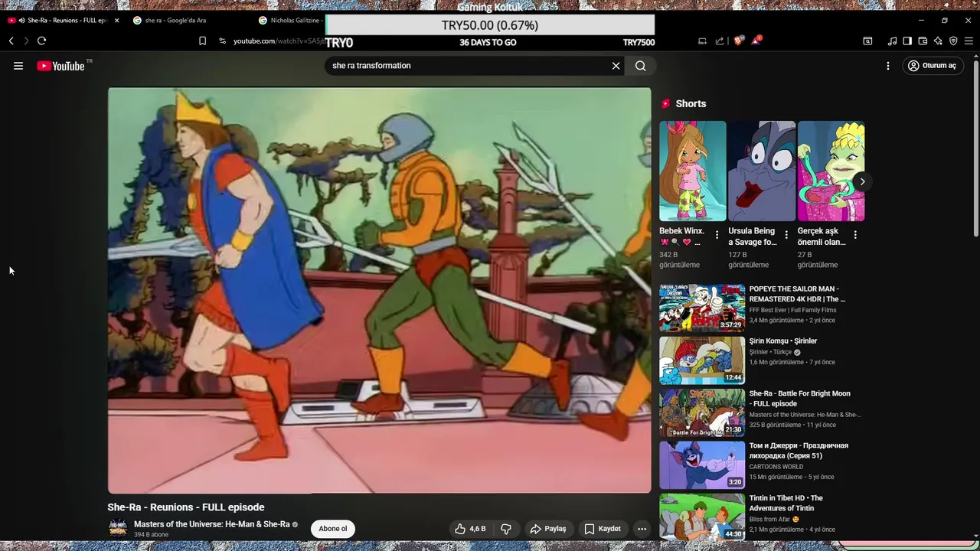Subscribe with the Abone ol button
980x551 pixels.
tap(333, 529)
